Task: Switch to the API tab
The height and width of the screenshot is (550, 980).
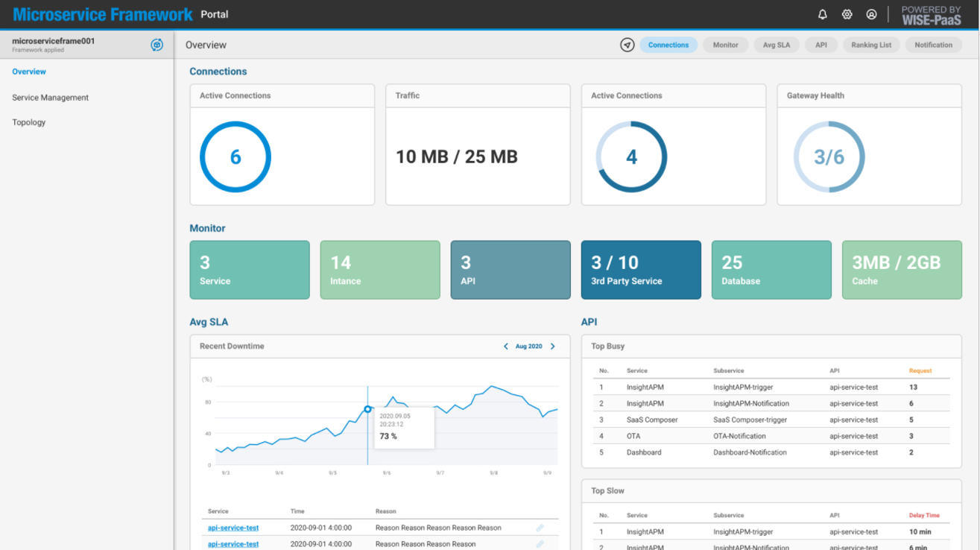Action: [x=821, y=45]
